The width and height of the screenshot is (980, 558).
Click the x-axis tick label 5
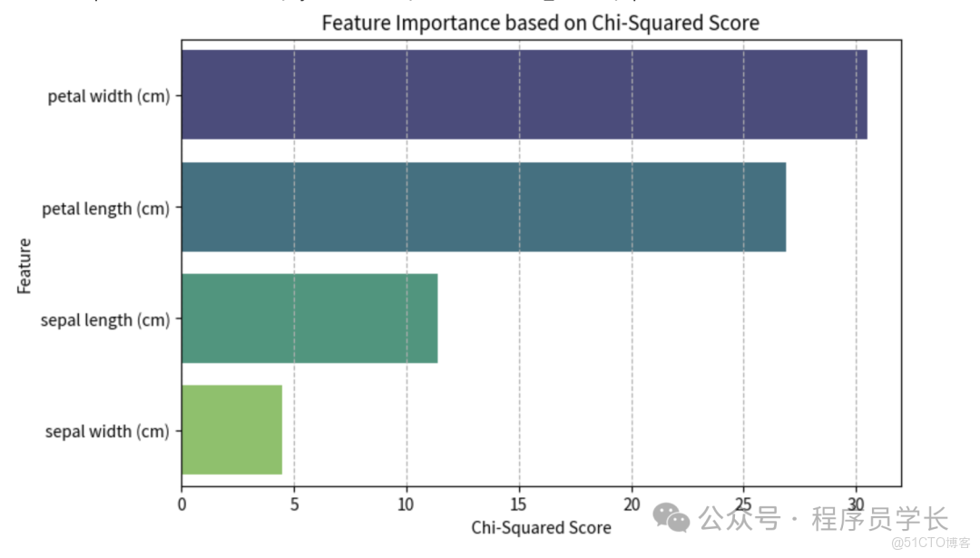coord(294,504)
